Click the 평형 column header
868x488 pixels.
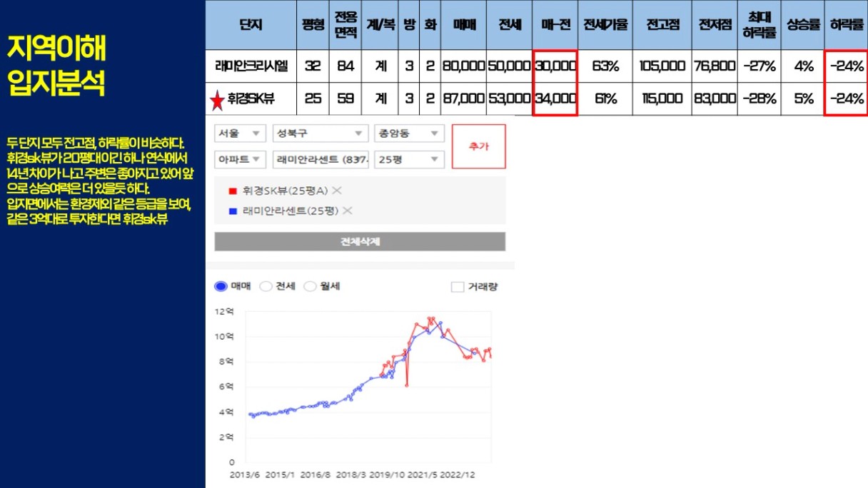click(x=313, y=25)
